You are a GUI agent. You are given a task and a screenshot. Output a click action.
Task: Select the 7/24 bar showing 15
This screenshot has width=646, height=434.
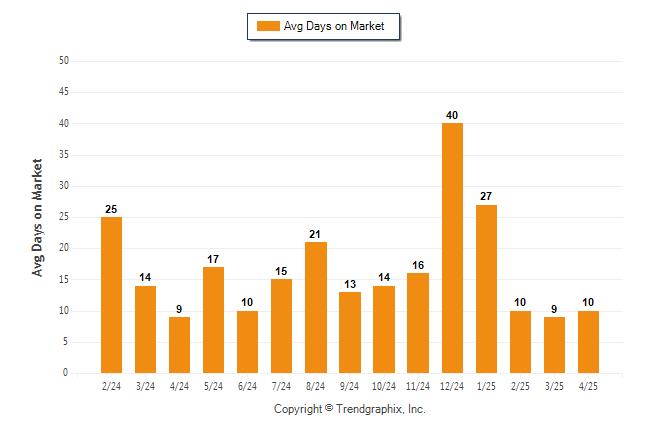pos(282,326)
